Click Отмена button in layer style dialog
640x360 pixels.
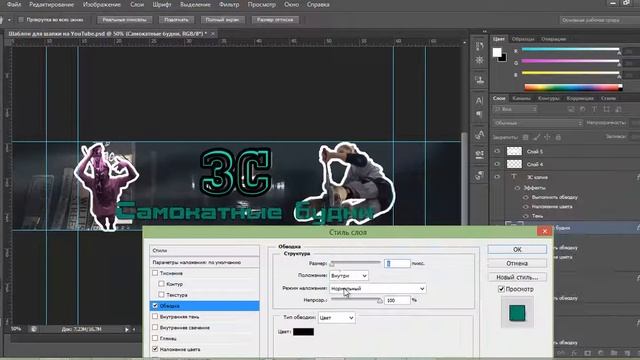point(517,263)
